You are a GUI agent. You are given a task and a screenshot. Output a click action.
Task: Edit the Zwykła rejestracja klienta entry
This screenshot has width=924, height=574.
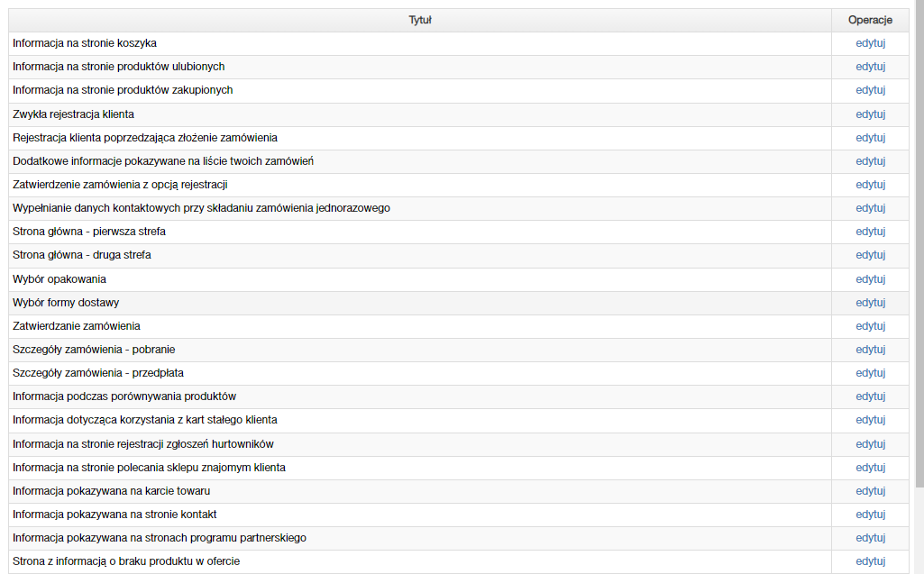click(x=871, y=114)
